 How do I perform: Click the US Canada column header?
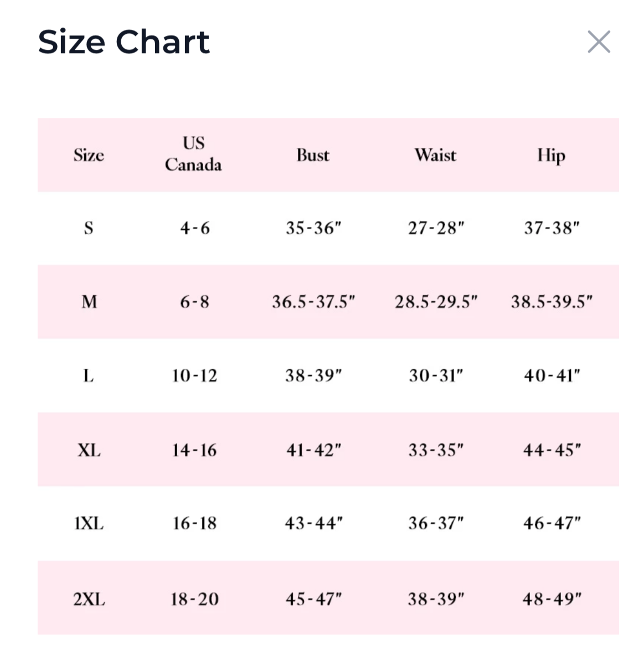tap(193, 154)
